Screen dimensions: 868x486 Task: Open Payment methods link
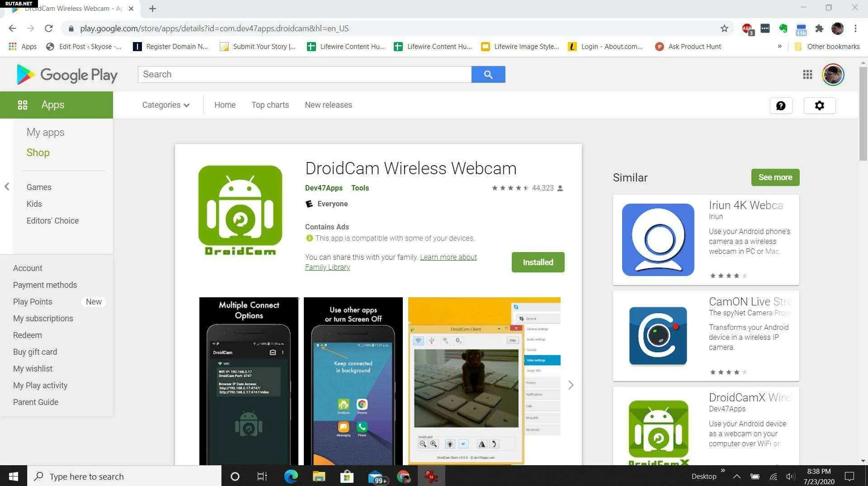tap(45, 285)
